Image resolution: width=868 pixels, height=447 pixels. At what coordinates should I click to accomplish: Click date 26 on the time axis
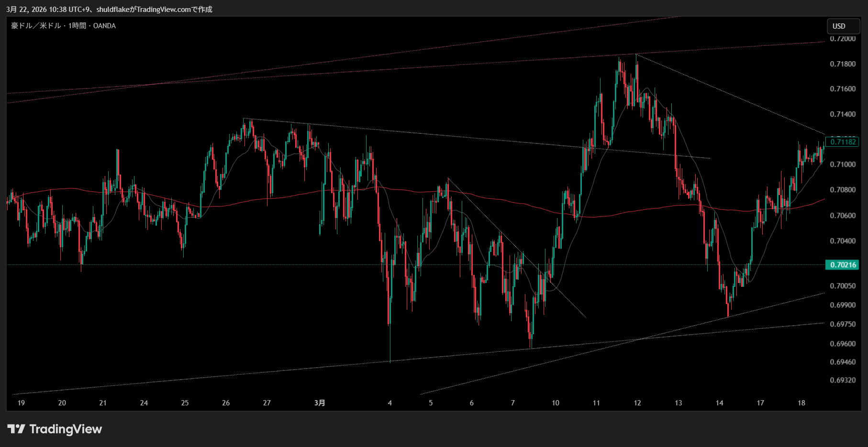pos(226,403)
